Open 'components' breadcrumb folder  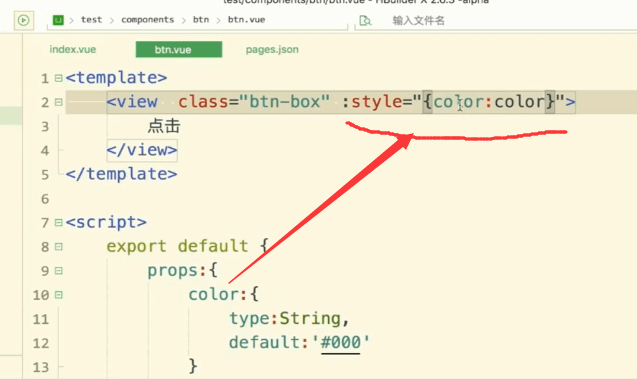[x=147, y=20]
